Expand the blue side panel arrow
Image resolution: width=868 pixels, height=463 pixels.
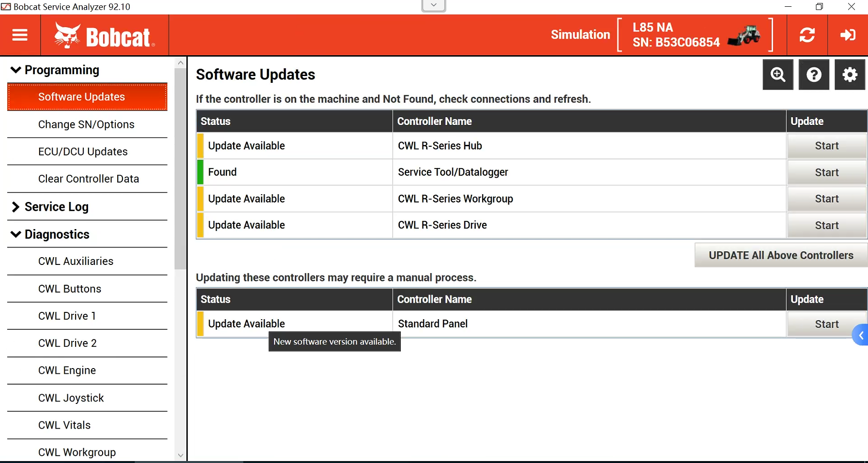(861, 335)
